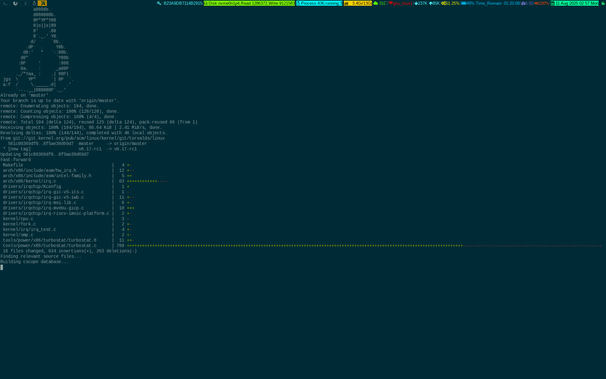Click the "Finding relevant source files..." line
Screen dimensions: 606x379
coord(41,257)
